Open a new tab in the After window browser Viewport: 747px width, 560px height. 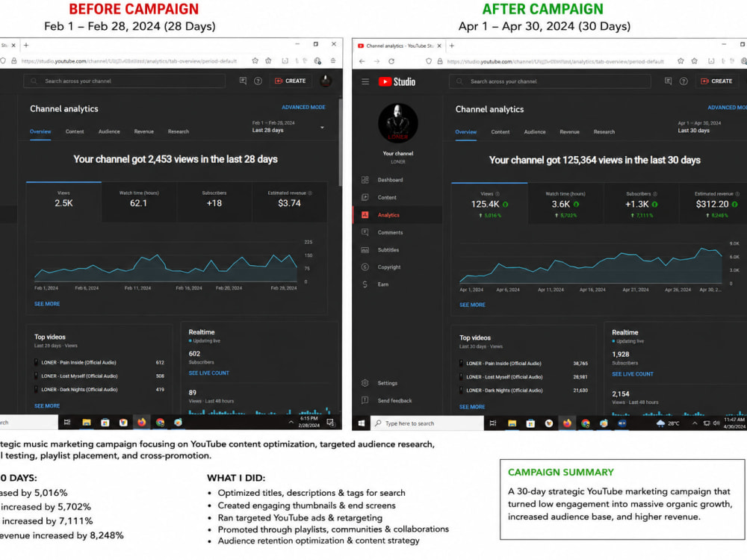coord(452,46)
